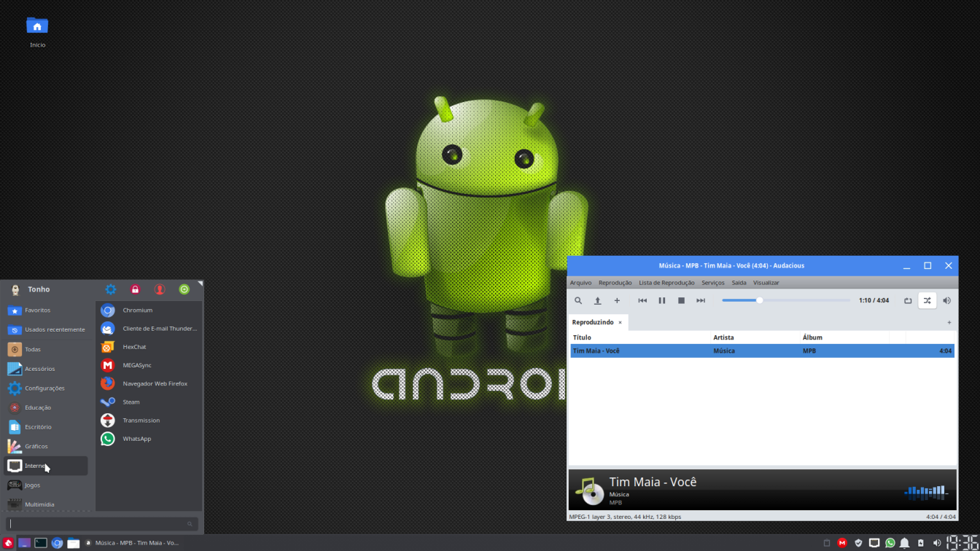Click the album art thumbnail in Audacious
The image size is (980, 551).
tap(589, 491)
